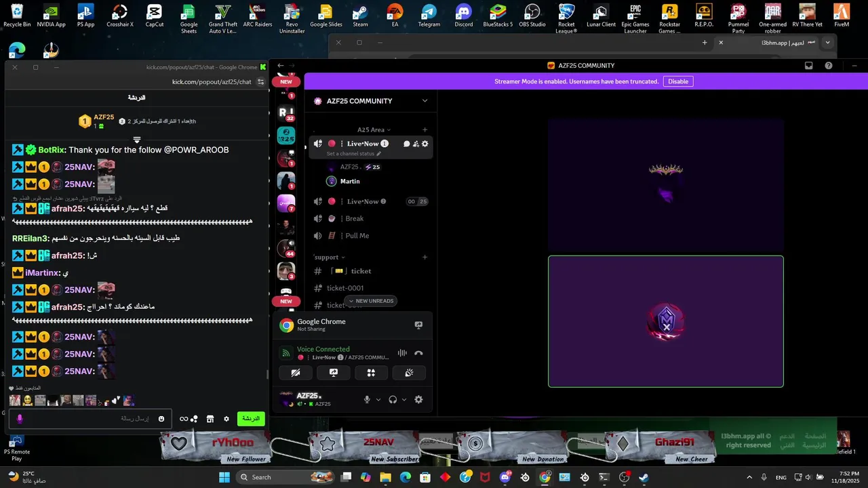Open the Discord inbox

coord(809,66)
